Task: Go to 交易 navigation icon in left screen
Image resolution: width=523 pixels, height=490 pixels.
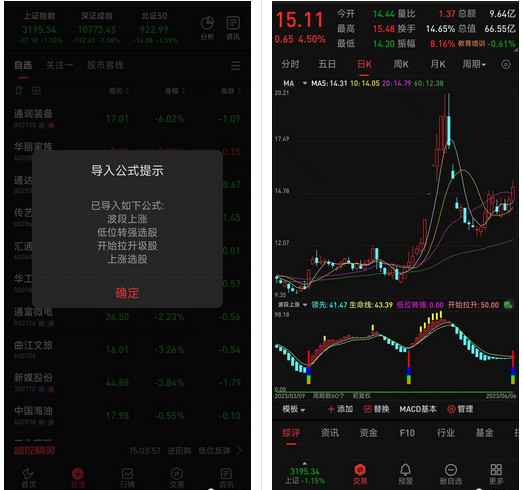Action: 177,478
